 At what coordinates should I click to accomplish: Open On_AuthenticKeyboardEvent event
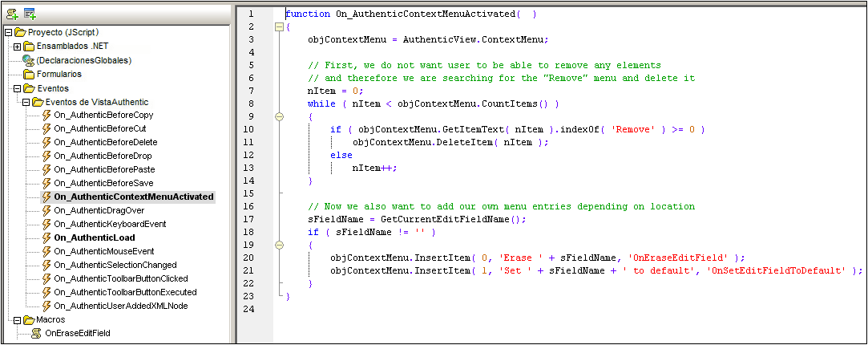(110, 225)
